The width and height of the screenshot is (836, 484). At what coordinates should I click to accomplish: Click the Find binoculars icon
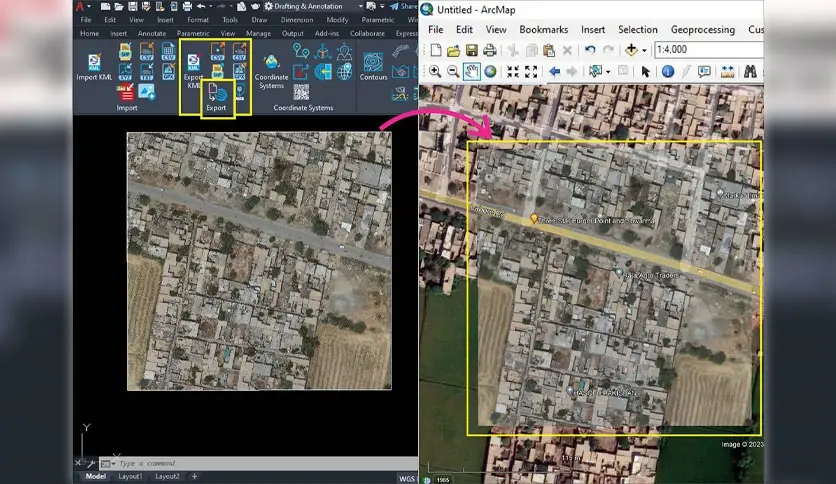pos(750,71)
